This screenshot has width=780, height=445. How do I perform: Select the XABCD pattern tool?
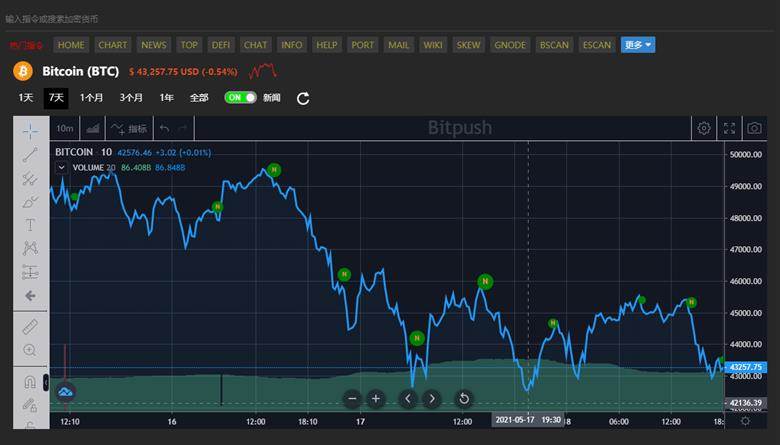(x=30, y=248)
